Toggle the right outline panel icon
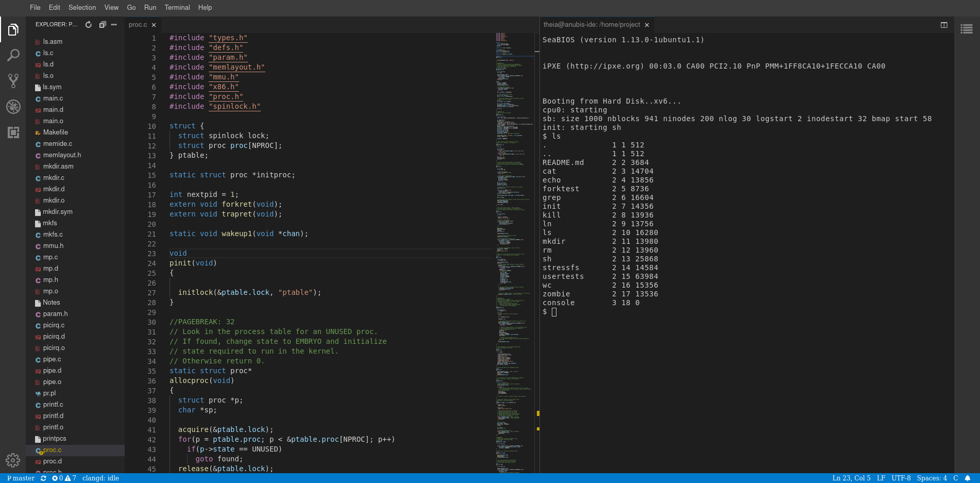This screenshot has height=483, width=980. coord(967,29)
